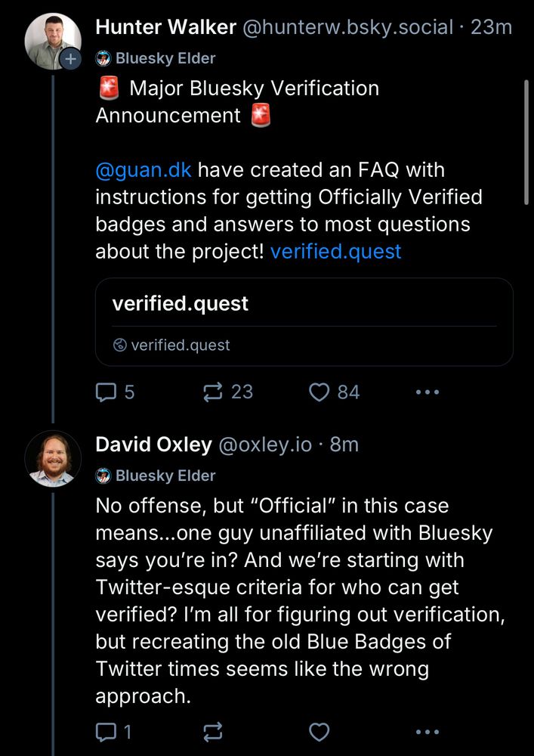Click Hunter Walker's Bluesky Elder label

[156, 58]
